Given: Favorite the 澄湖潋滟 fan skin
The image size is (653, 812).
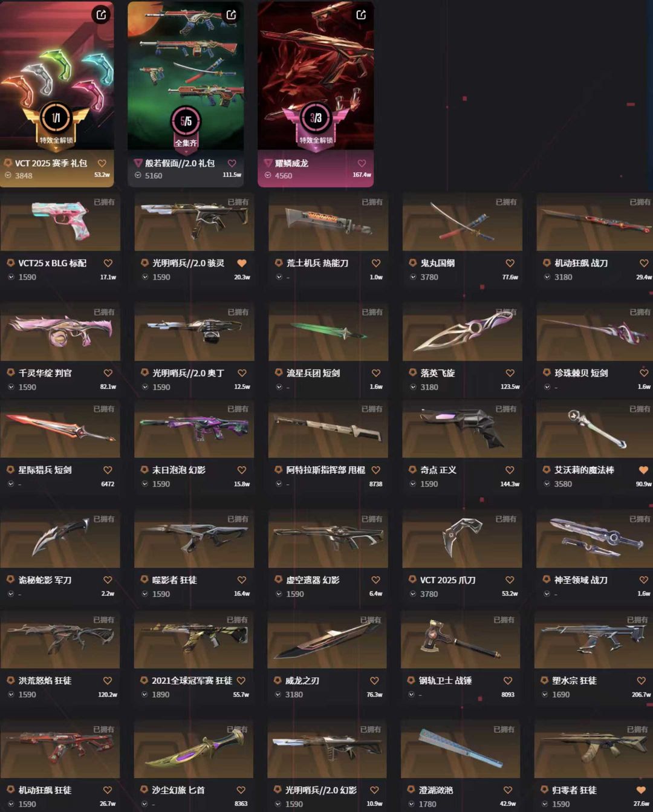Looking at the screenshot, I should [508, 790].
